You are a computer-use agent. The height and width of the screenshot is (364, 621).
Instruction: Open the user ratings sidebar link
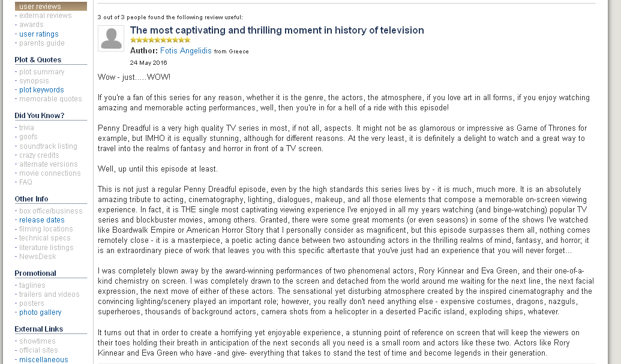coord(39,34)
